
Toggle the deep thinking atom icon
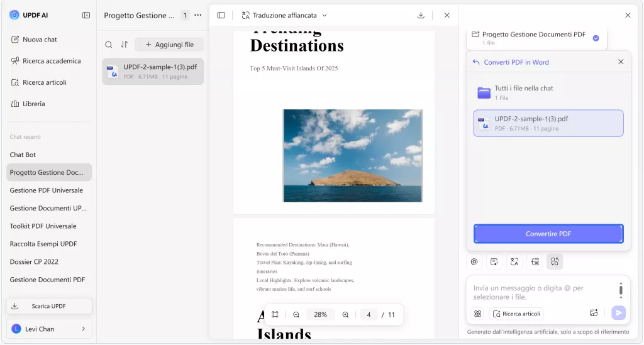pos(477,314)
